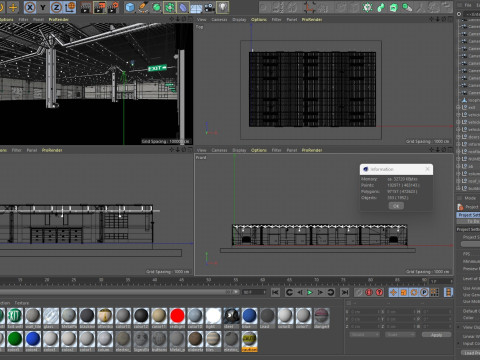The height and width of the screenshot is (360, 480).
Task: Toggle Autokeying red button
Action: click(369, 292)
